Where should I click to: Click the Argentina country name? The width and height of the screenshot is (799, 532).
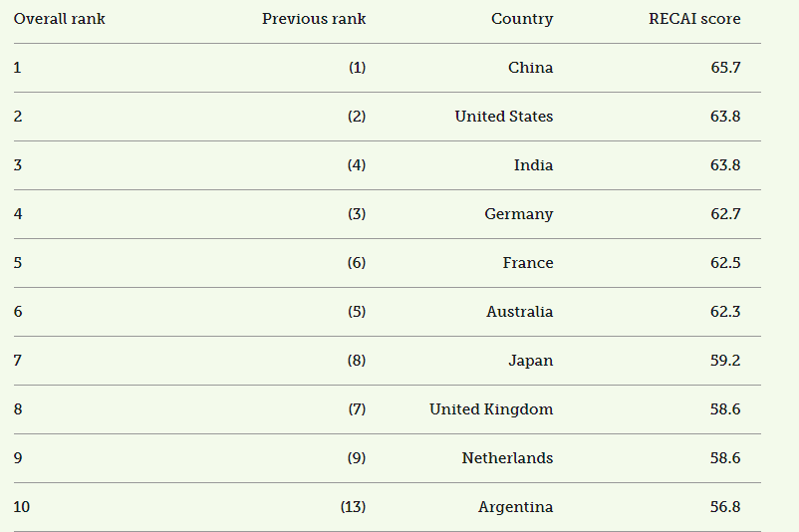point(515,507)
